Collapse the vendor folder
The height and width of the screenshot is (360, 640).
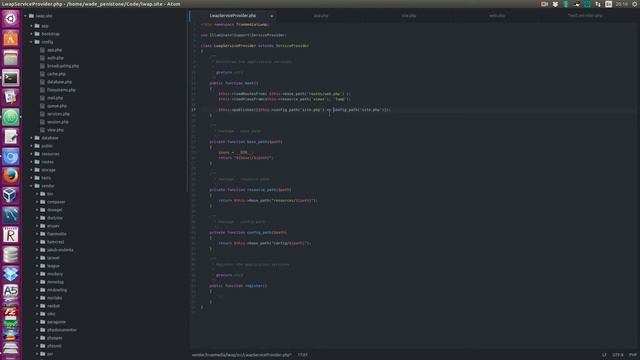31,186
